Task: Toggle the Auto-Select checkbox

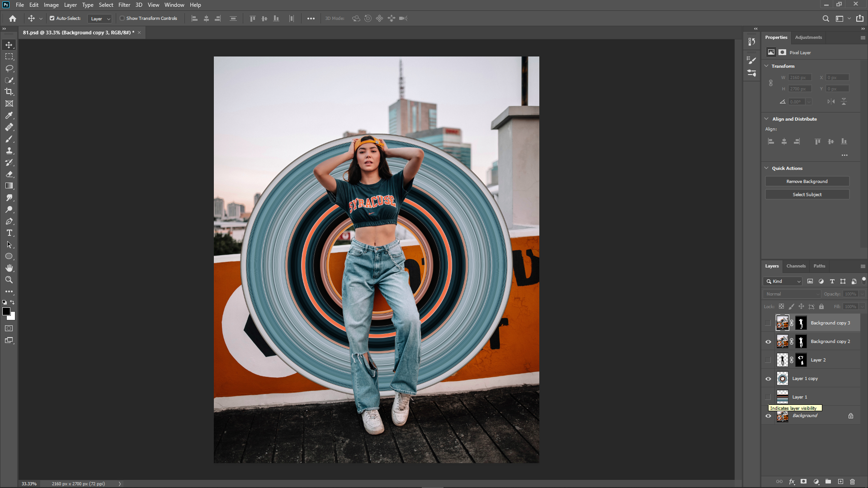Action: pyautogui.click(x=52, y=19)
